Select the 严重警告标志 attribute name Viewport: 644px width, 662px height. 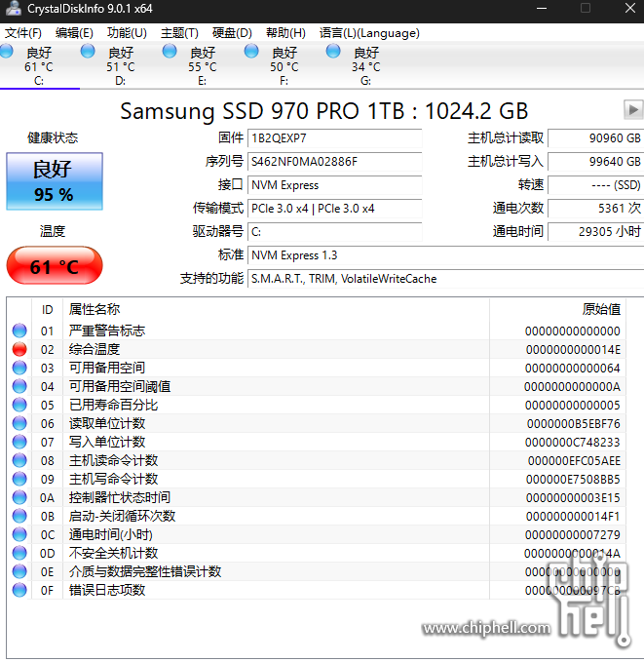107,331
